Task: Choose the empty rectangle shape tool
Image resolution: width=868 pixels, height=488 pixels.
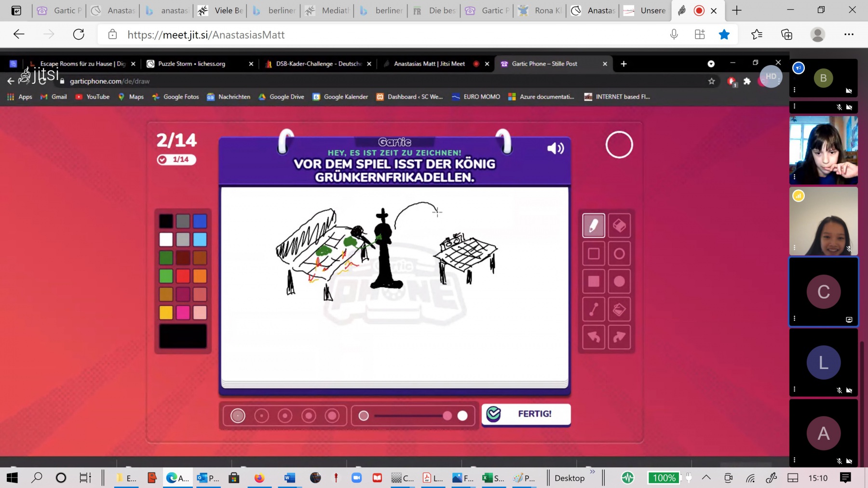Action: (x=594, y=253)
